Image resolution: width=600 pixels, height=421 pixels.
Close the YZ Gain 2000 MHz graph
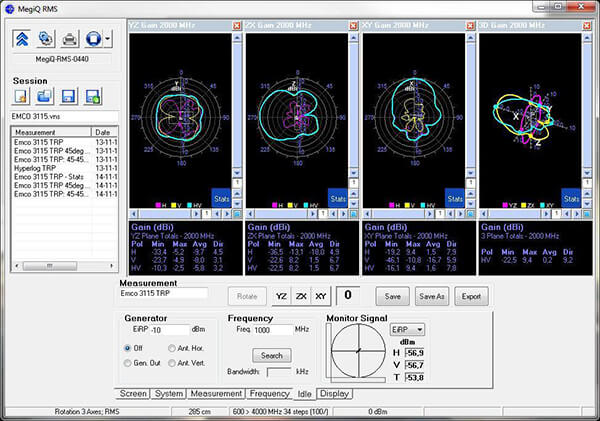237,25
